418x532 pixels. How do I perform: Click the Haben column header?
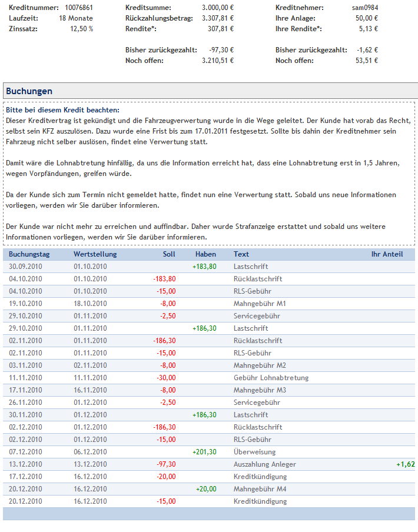205,254
